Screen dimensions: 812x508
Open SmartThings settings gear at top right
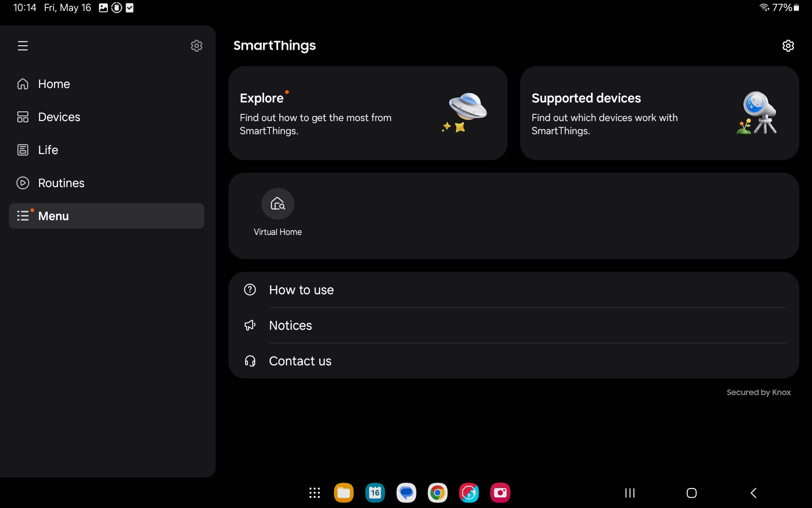pyautogui.click(x=788, y=46)
